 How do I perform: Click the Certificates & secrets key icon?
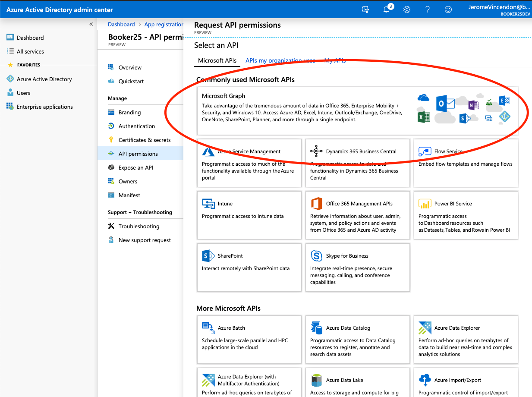[111, 140]
